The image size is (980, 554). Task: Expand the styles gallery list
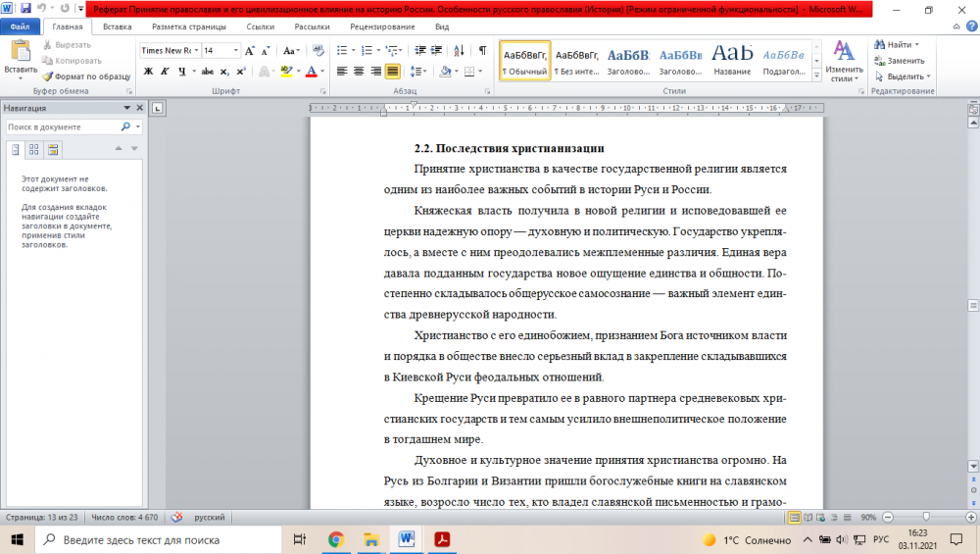[x=815, y=76]
